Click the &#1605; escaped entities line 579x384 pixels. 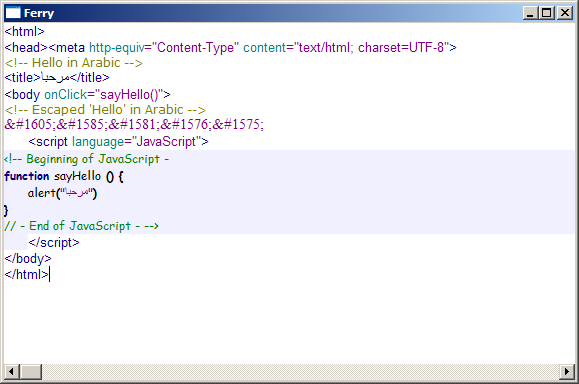coord(134,124)
